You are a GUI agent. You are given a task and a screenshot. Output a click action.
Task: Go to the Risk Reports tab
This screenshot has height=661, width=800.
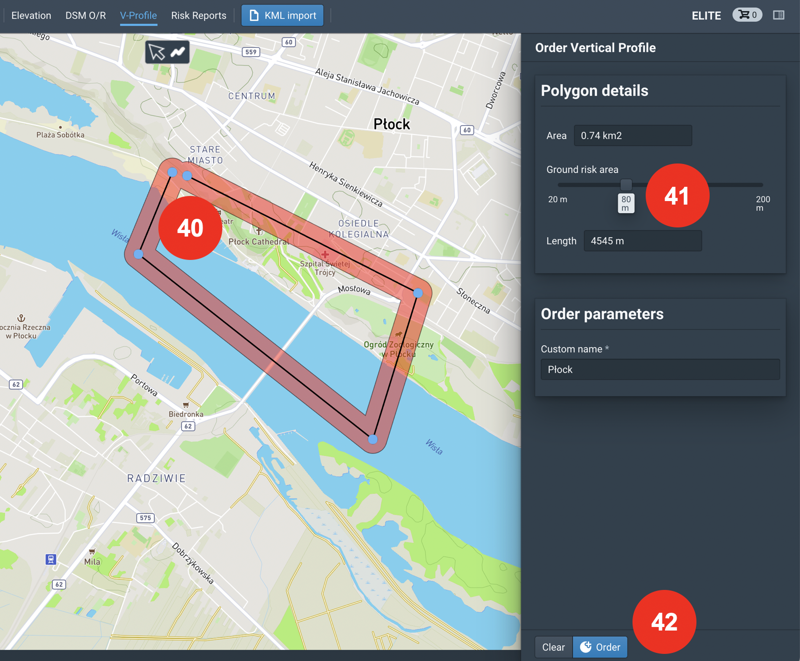click(198, 15)
